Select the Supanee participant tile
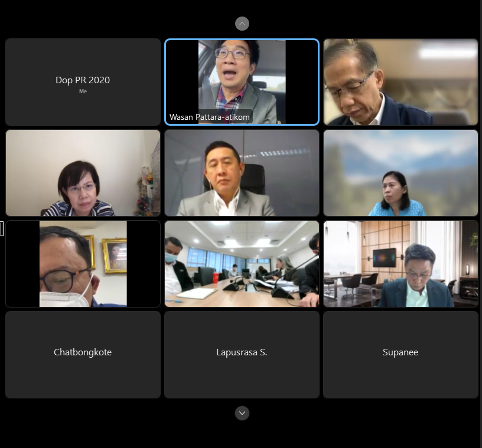The image size is (482, 448). (x=400, y=355)
